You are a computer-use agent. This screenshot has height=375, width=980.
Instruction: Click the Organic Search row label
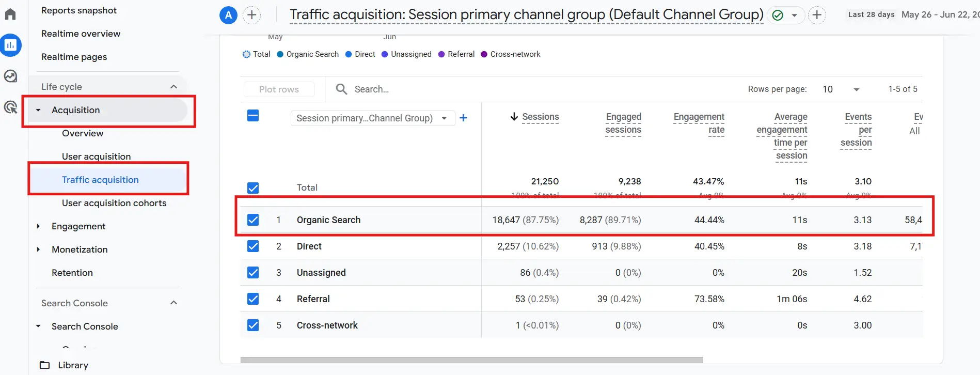329,220
